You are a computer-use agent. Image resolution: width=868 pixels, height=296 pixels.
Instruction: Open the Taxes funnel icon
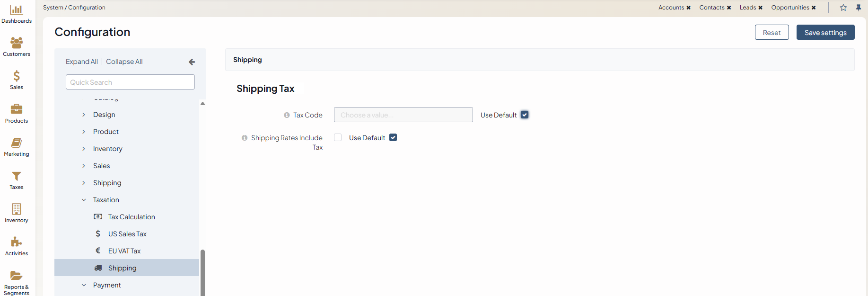17,176
